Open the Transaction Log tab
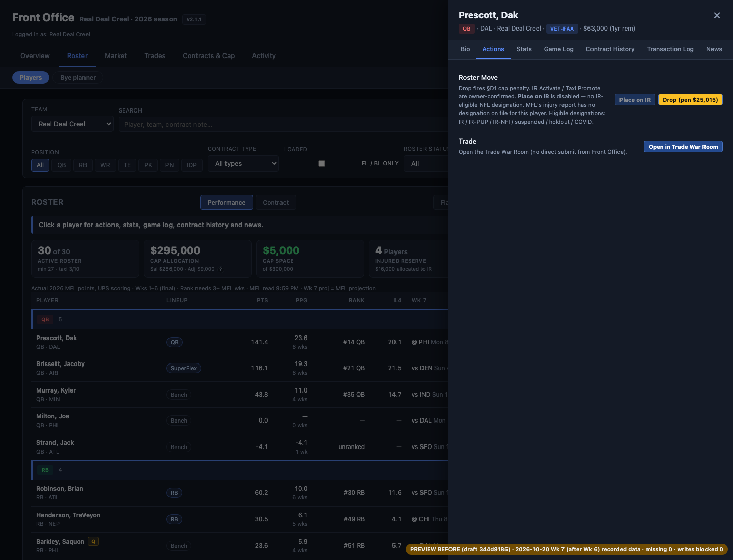733x560 pixels. click(x=670, y=49)
